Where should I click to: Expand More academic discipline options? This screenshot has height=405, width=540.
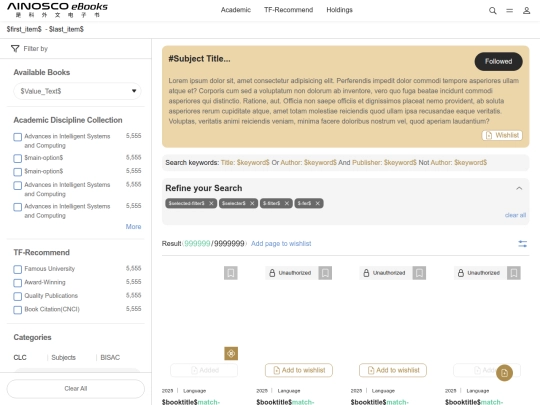tap(133, 227)
